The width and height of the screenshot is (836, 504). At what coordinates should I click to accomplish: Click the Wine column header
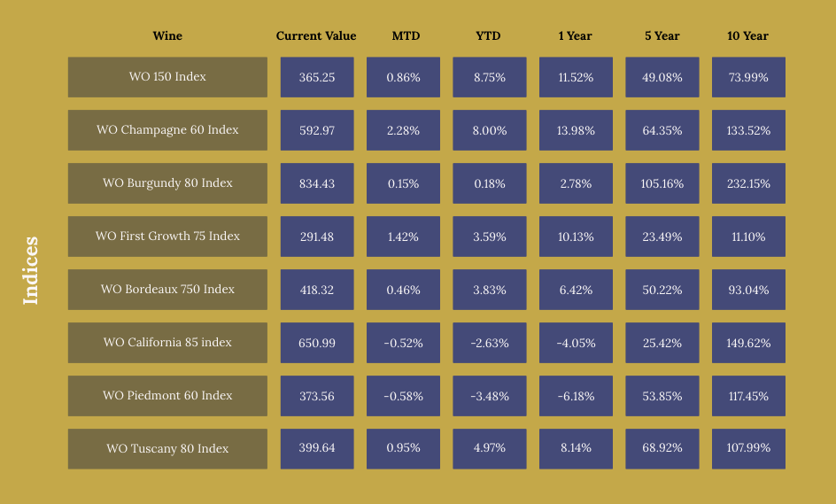(x=167, y=36)
